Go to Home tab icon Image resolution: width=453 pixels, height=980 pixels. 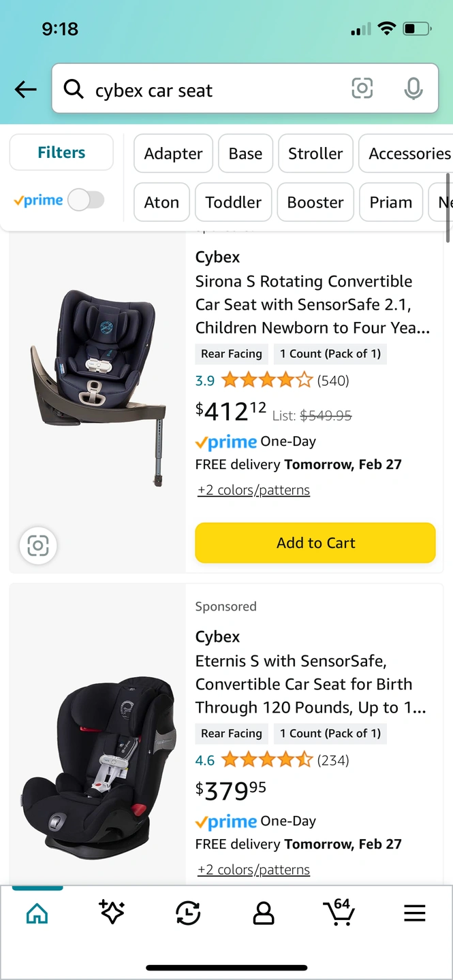(x=37, y=913)
